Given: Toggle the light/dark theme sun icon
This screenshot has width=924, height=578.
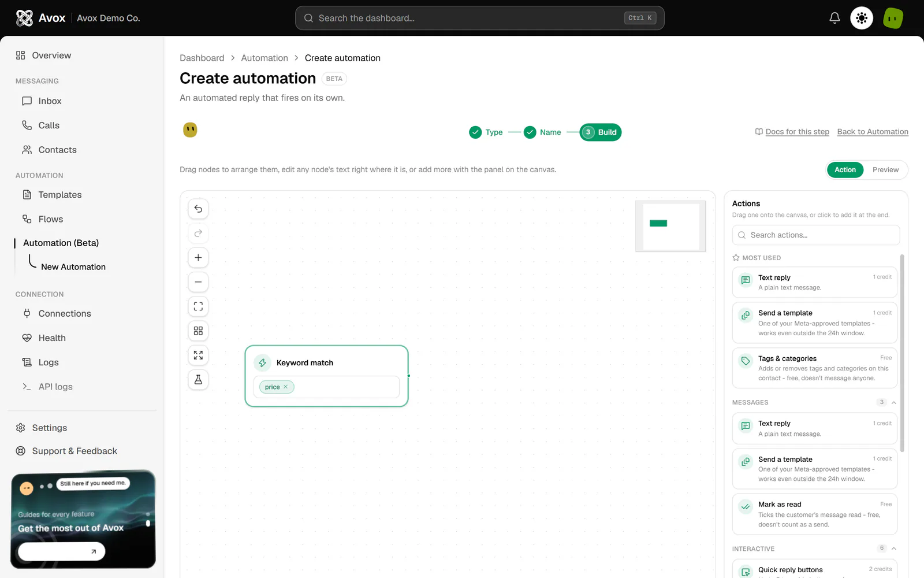Looking at the screenshot, I should (862, 18).
